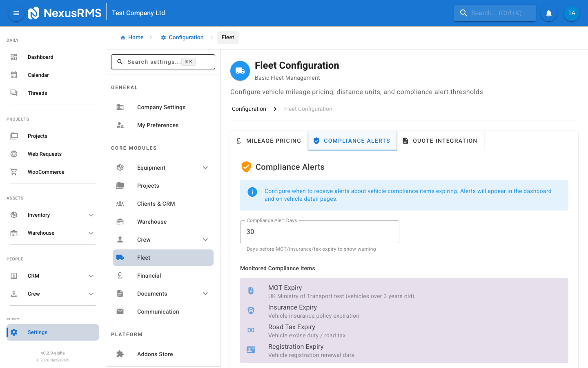The width and height of the screenshot is (588, 368).
Task: Expand the CRM sidebar group
Action: point(91,276)
